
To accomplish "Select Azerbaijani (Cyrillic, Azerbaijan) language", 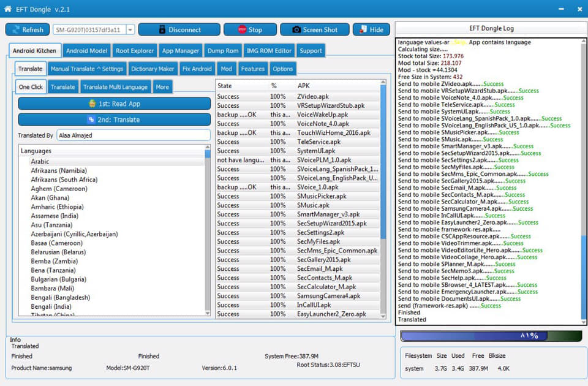I will pos(74,233).
